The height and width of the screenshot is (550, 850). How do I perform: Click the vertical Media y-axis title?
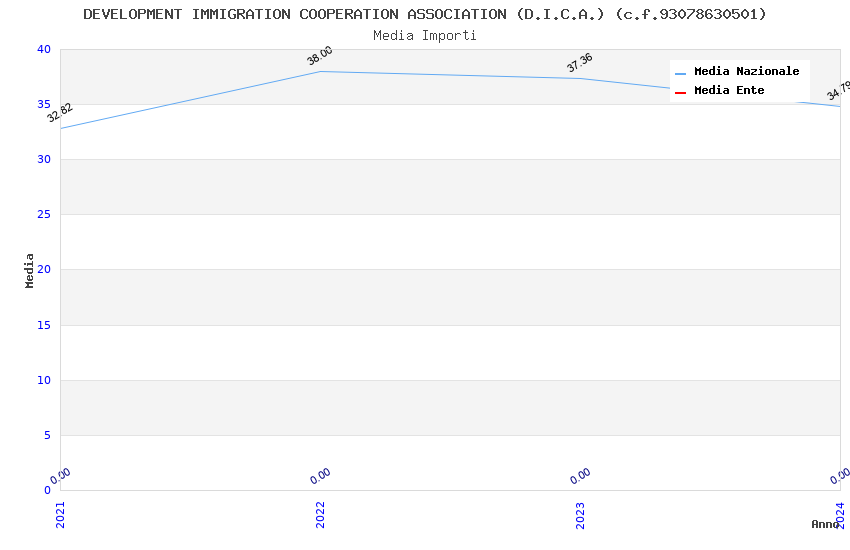click(30, 270)
